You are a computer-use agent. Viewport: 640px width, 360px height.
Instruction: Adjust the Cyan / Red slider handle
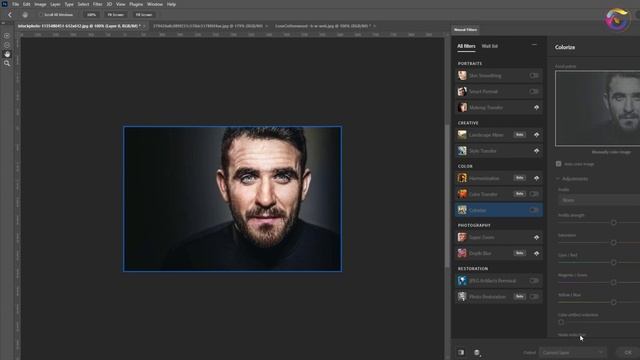click(613, 262)
